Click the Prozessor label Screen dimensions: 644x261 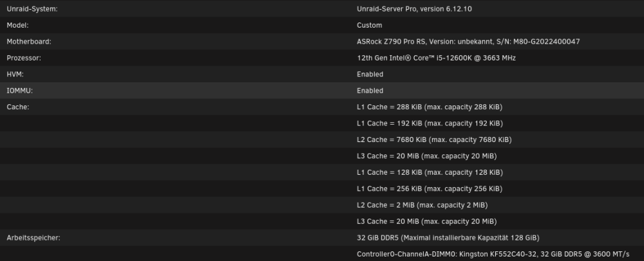[x=24, y=58]
